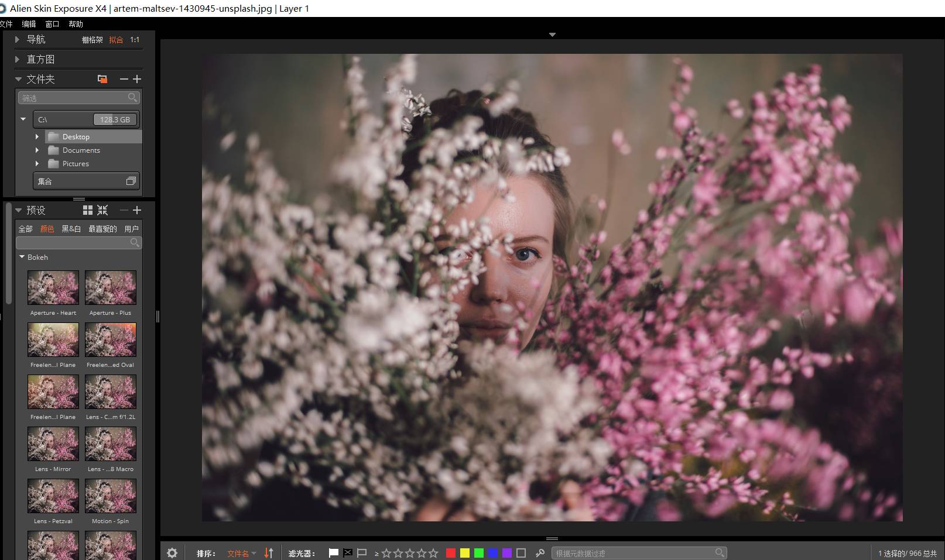Toggle the empty square no-color-label filter
Screen dimensions: 945x560
tap(521, 553)
